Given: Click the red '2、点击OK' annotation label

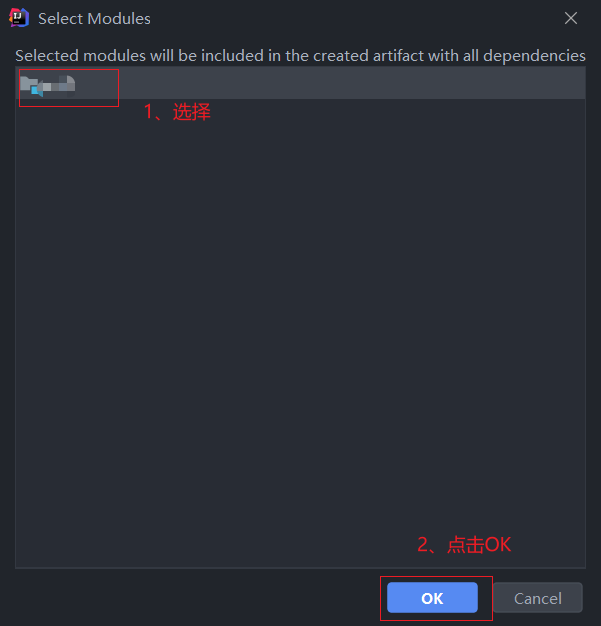Looking at the screenshot, I should pyautogui.click(x=464, y=544).
